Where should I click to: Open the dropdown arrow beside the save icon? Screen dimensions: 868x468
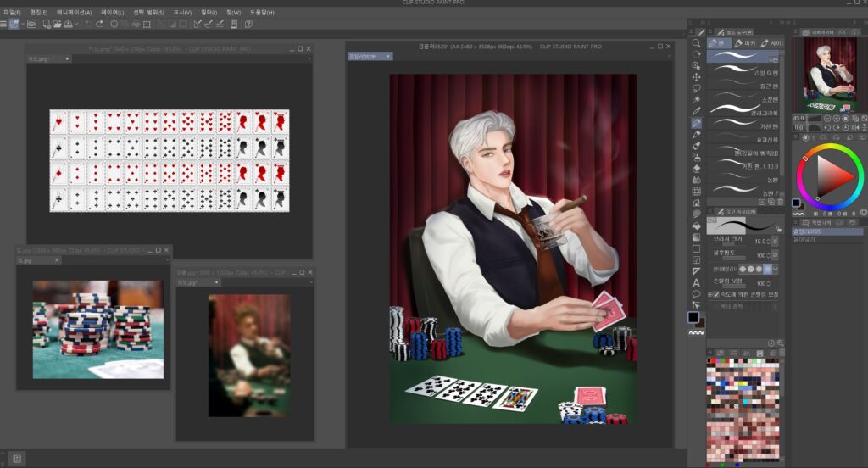[x=77, y=24]
